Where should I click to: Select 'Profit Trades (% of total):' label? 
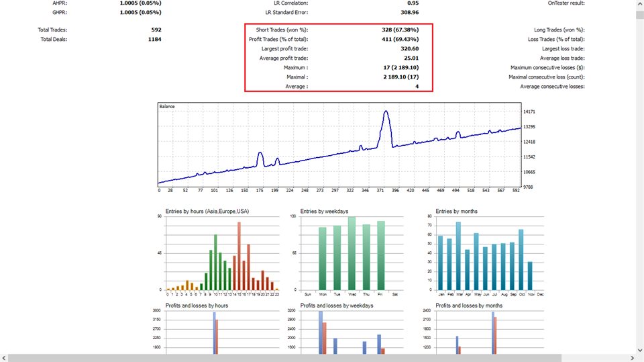(x=278, y=39)
